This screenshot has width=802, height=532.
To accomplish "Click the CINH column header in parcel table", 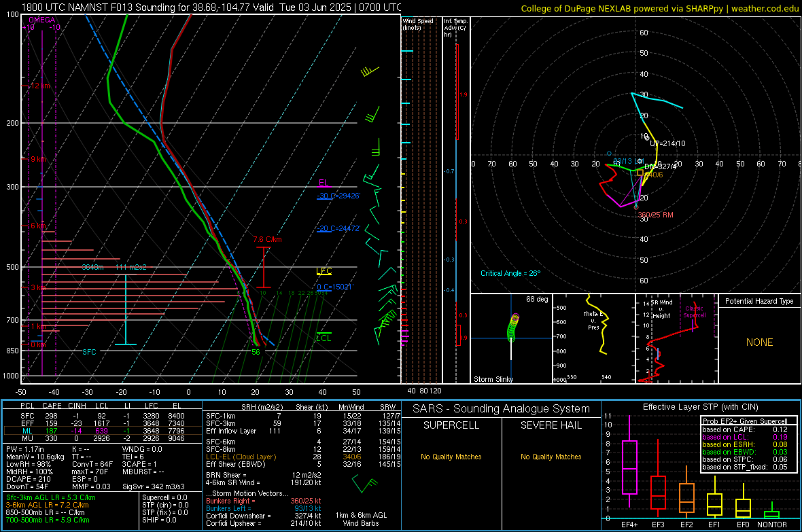I will point(77,406).
